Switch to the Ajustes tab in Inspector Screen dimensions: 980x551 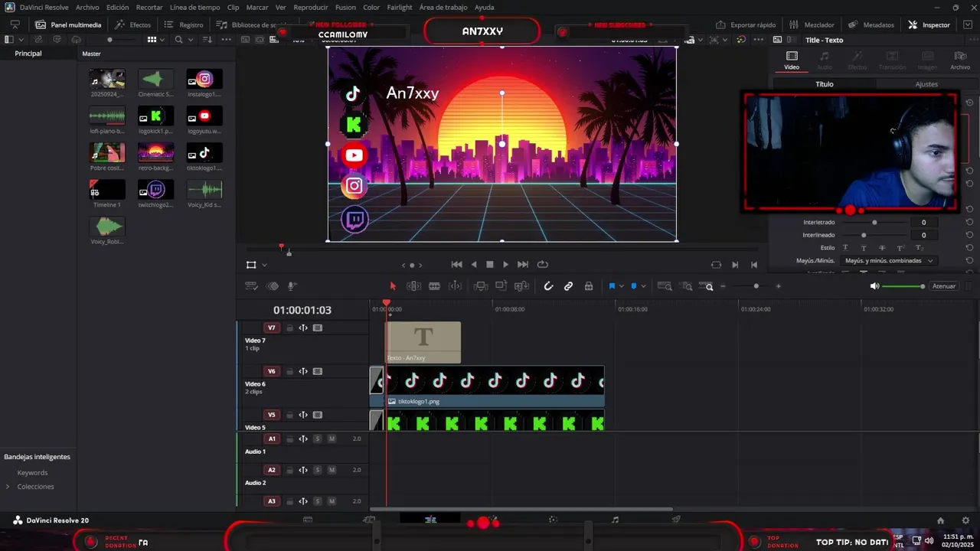(926, 84)
